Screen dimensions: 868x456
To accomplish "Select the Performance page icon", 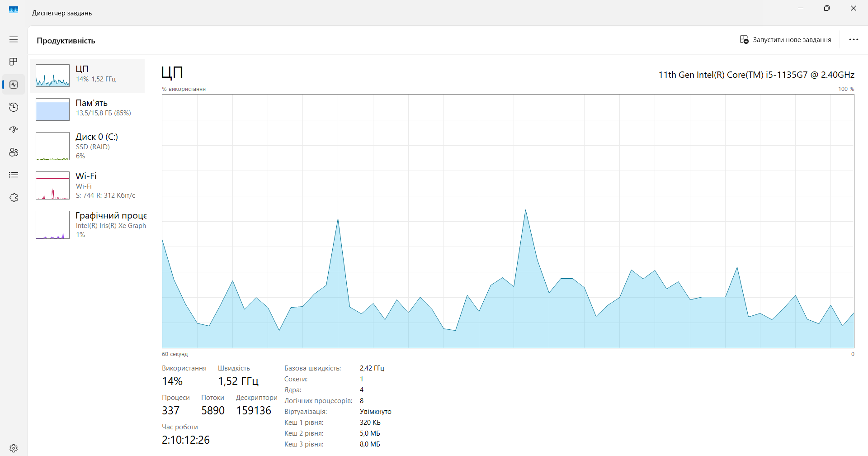I will click(14, 85).
